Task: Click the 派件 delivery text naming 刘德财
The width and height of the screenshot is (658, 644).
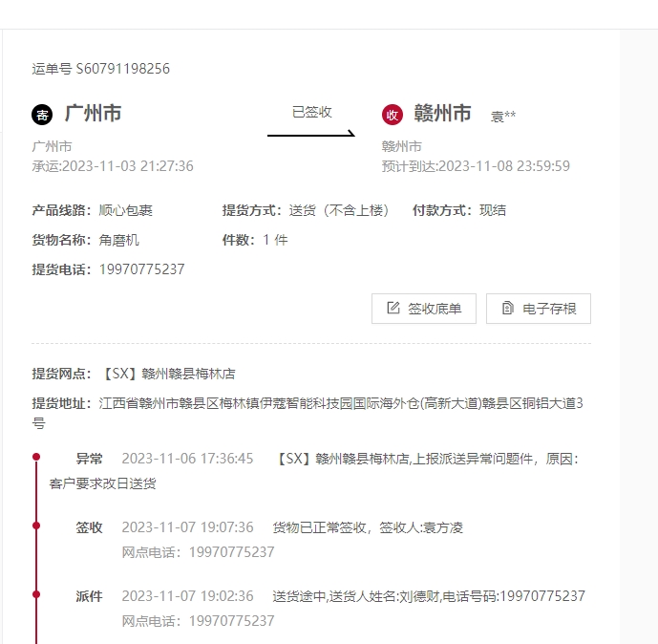Action: (429, 596)
